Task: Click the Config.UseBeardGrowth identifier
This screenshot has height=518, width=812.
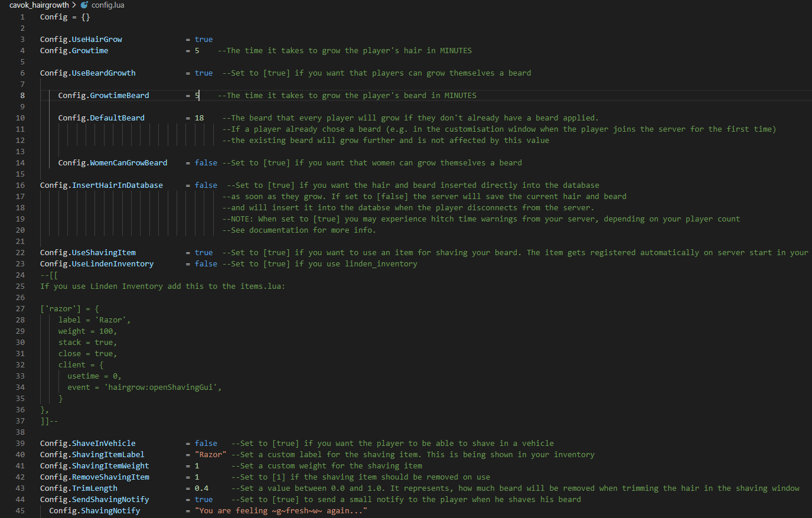Action: [x=88, y=73]
